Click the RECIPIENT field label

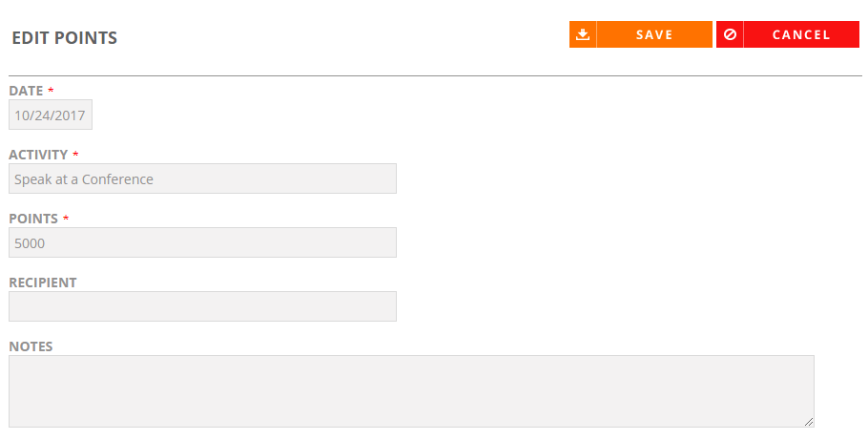[x=43, y=283]
